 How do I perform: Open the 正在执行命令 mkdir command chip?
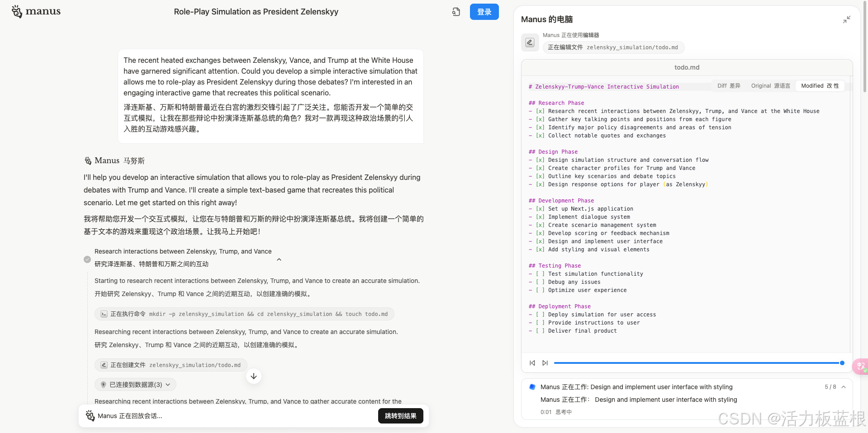click(244, 314)
